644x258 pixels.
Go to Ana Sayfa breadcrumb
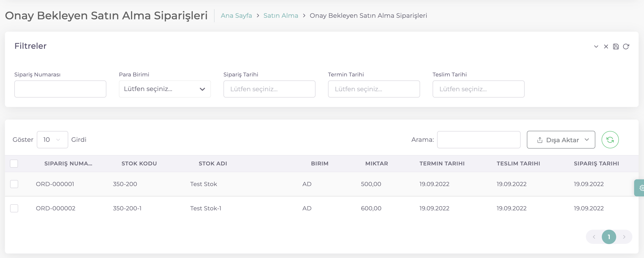[x=236, y=16]
